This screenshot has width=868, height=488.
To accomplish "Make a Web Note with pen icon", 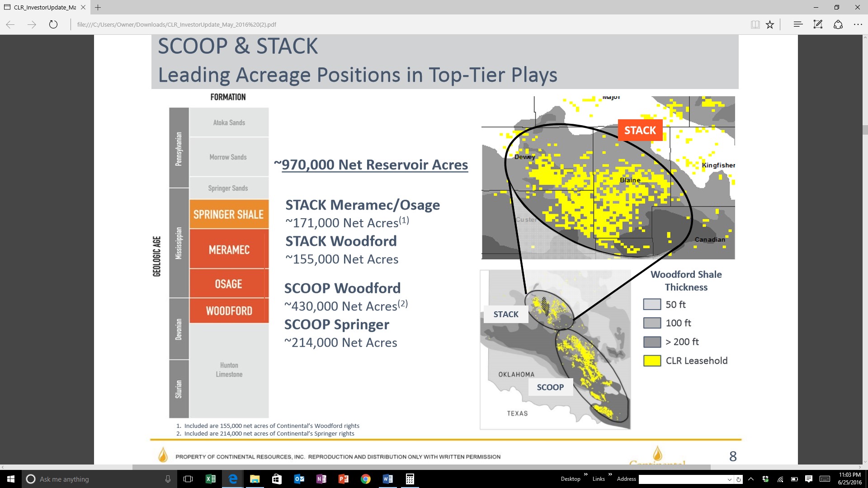I will pyautogui.click(x=818, y=24).
